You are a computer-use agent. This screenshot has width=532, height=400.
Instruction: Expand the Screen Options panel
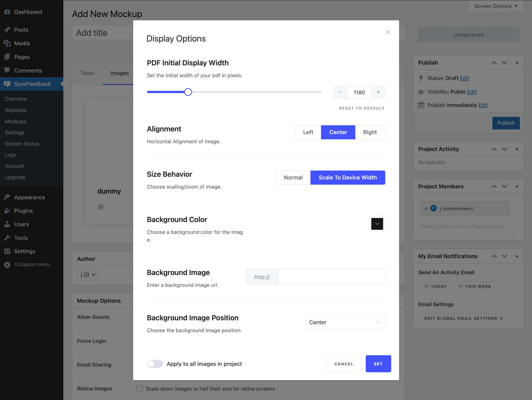pos(495,6)
